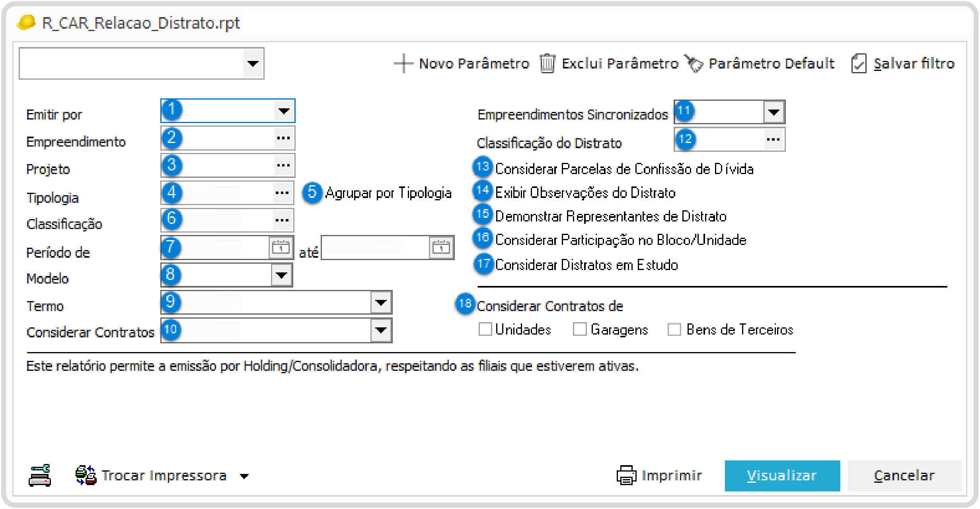This screenshot has height=509, width=980.
Task: Open the saved parameter dropdown at top
Action: [x=253, y=64]
